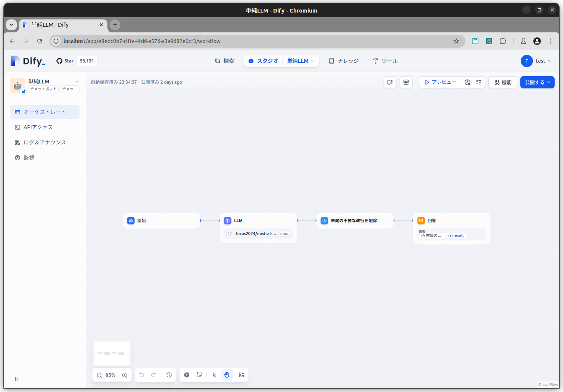Viewport: 563px width, 392px height.
Task: Open the conversation variables icon
Action: pos(390,82)
